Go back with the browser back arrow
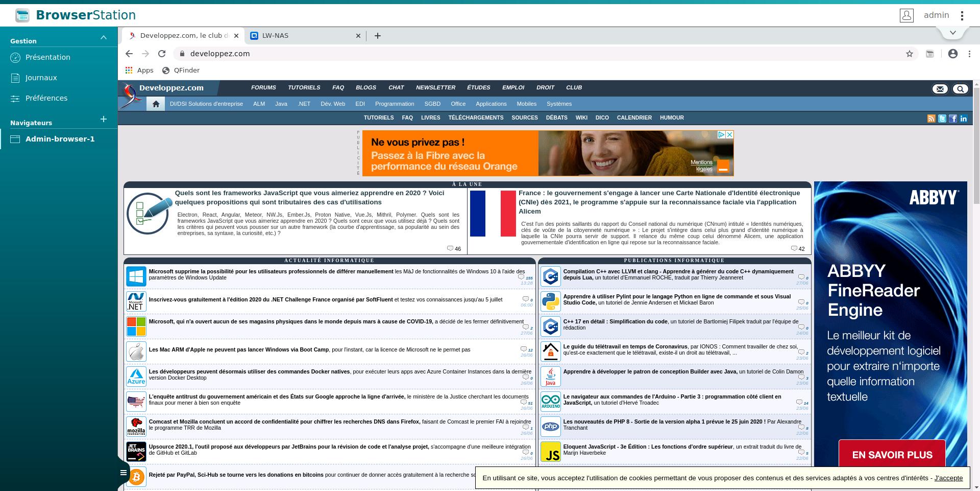 click(129, 54)
